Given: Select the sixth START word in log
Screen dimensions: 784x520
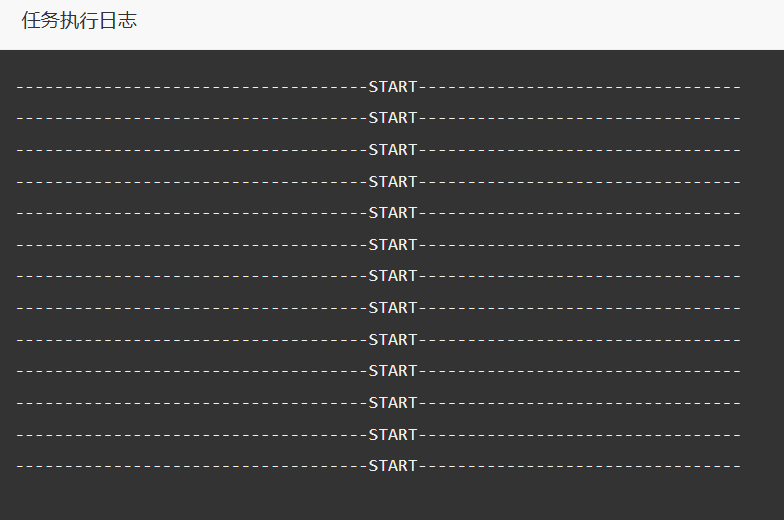Looking at the screenshot, I should pyautogui.click(x=392, y=245).
